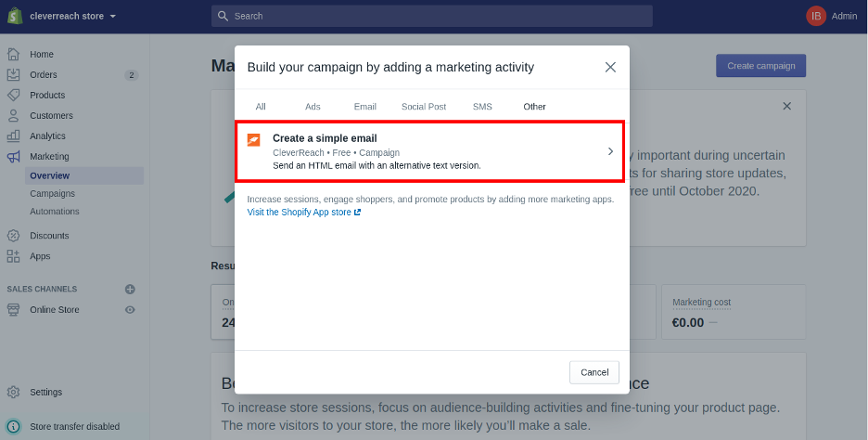
Task: Open Orders via its sidebar icon
Action: click(x=13, y=74)
